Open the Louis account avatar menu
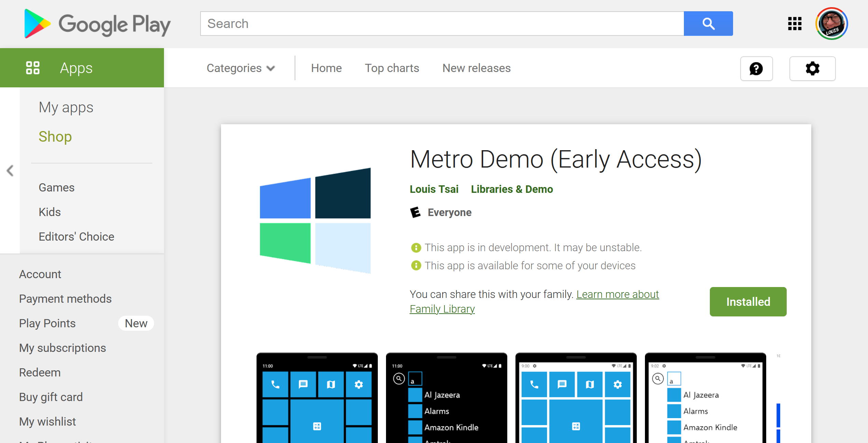Screen dimensions: 868x443 831,24
